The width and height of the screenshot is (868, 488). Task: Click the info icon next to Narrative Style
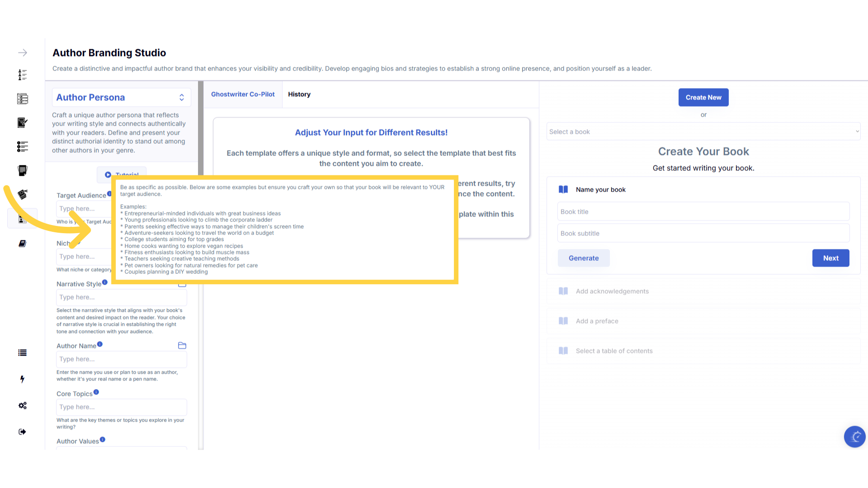105,282
